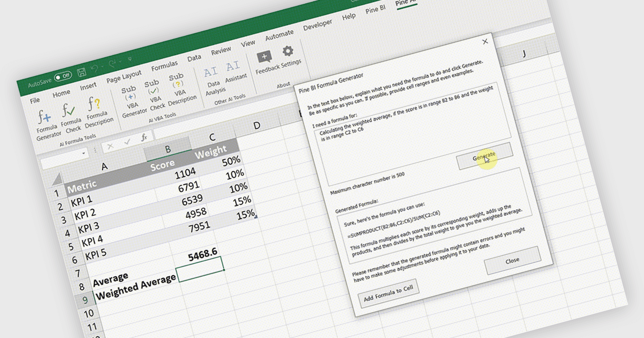
Task: Click the Generate button
Action: (485, 156)
